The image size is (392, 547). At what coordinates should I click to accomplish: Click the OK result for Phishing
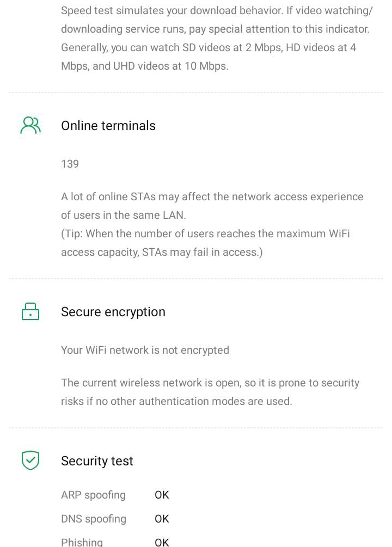coord(162,542)
